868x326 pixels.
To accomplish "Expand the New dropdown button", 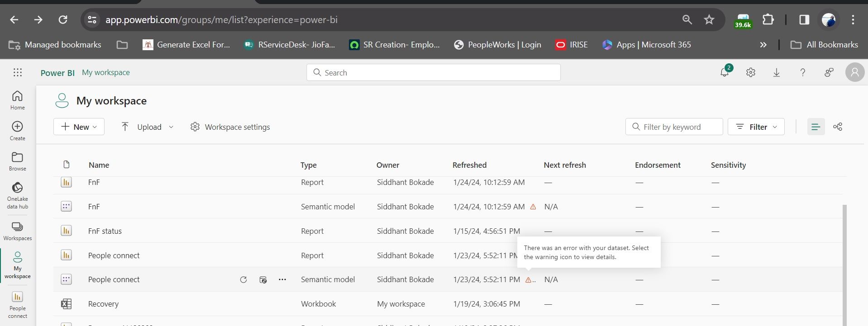I will (79, 127).
